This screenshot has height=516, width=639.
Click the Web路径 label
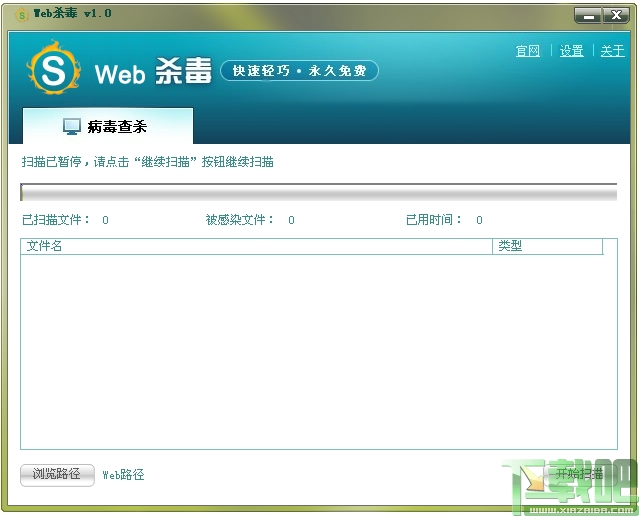coord(123,475)
